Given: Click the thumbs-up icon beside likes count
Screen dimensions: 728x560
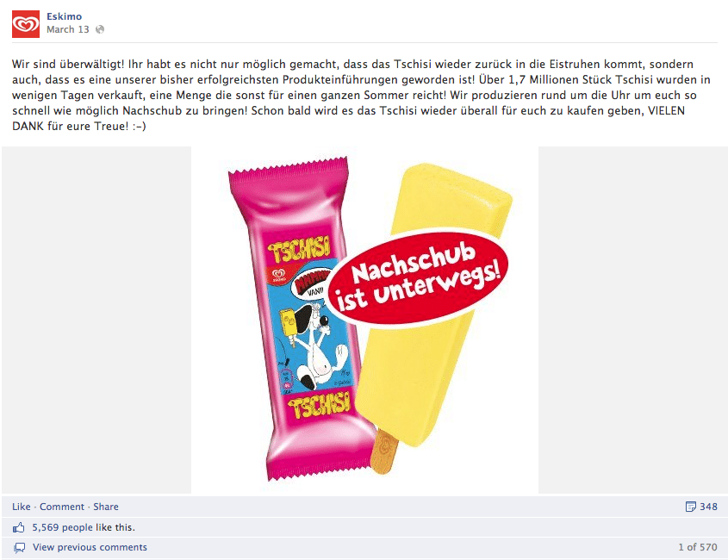Looking at the screenshot, I should click(19, 527).
